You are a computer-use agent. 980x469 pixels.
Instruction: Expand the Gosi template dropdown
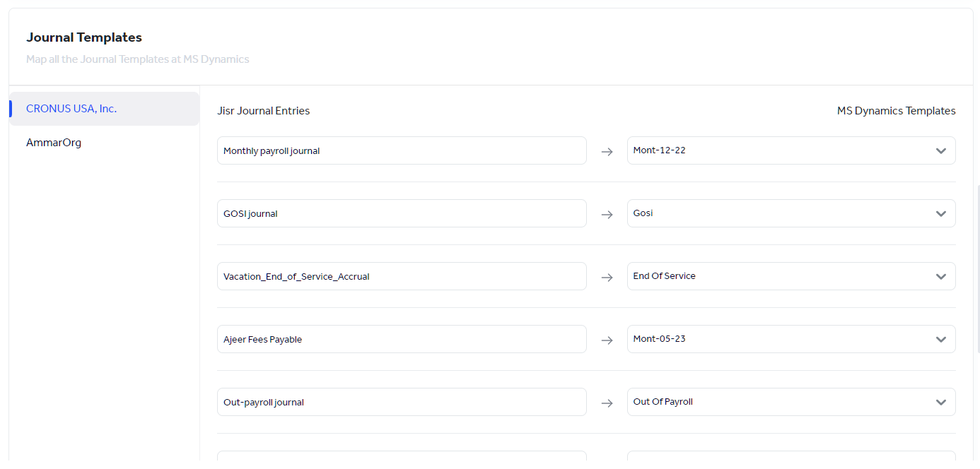coord(941,213)
